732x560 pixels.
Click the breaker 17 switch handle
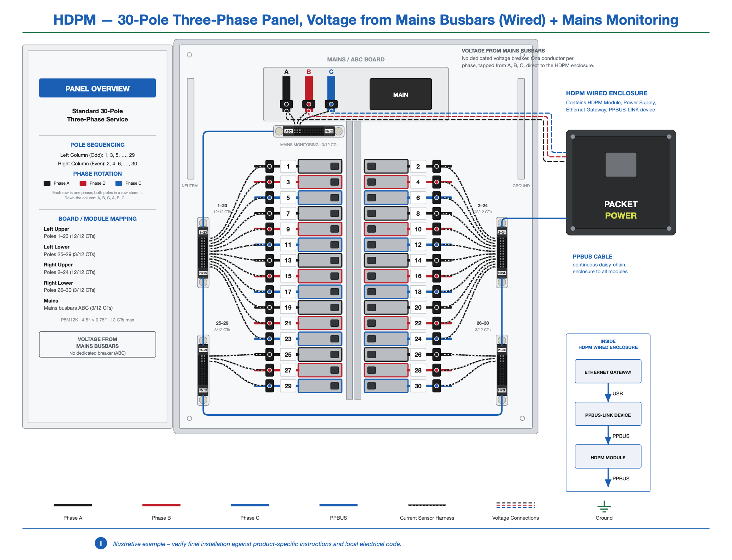(x=335, y=292)
